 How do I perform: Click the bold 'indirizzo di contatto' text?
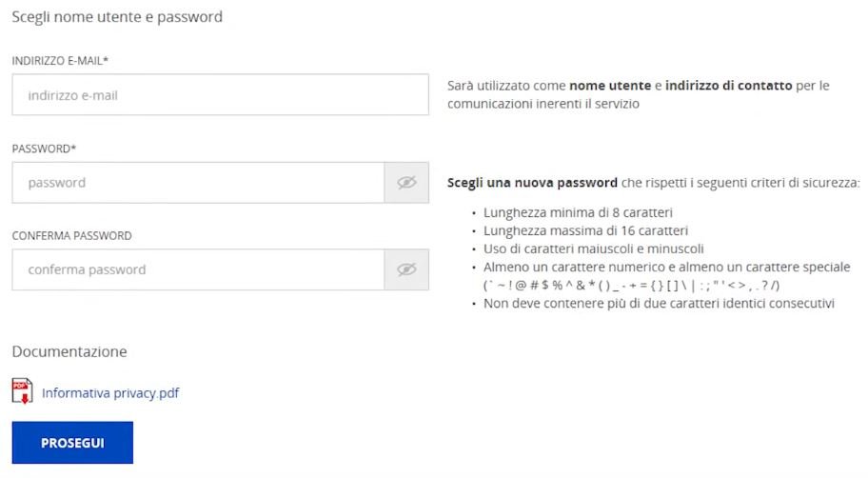point(728,86)
